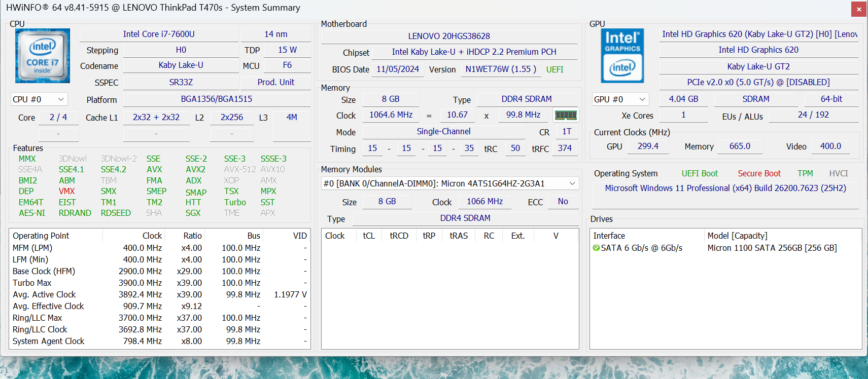Click the TPM status label

coord(805,174)
